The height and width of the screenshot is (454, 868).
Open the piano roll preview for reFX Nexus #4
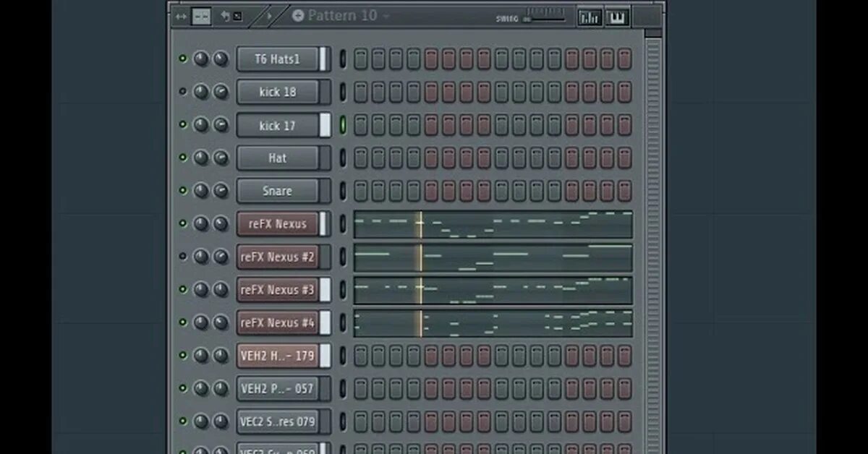493,323
